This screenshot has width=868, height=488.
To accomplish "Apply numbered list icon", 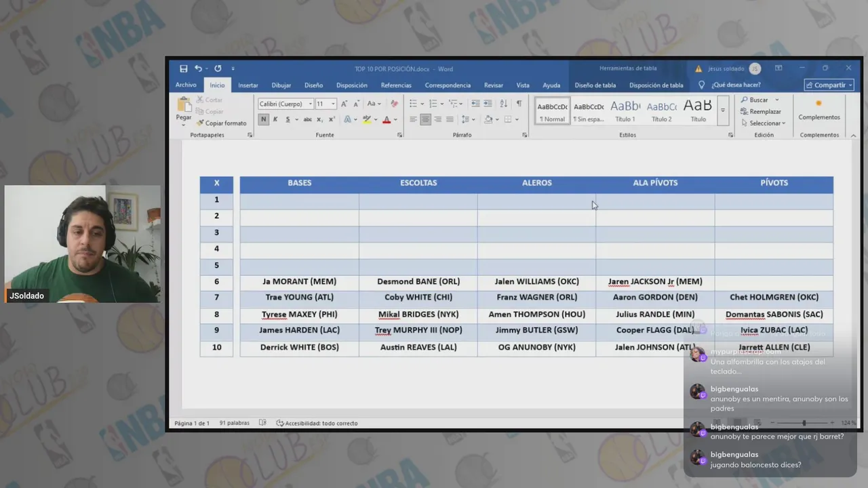I will coord(432,104).
